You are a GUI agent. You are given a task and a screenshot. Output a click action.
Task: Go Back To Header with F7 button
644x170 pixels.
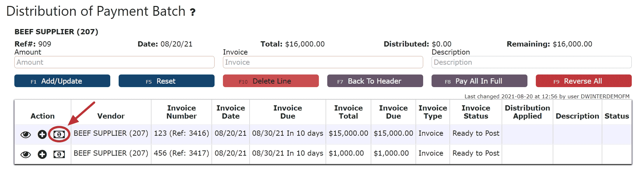[x=375, y=81]
